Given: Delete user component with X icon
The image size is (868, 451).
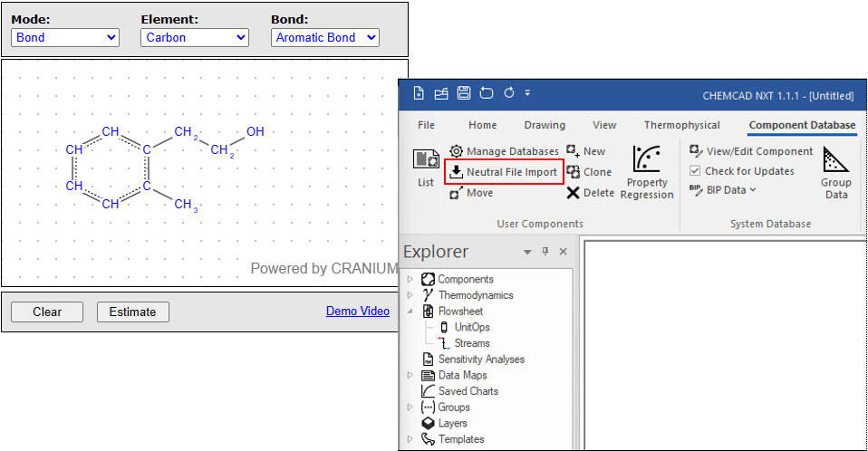Looking at the screenshot, I should tap(573, 193).
